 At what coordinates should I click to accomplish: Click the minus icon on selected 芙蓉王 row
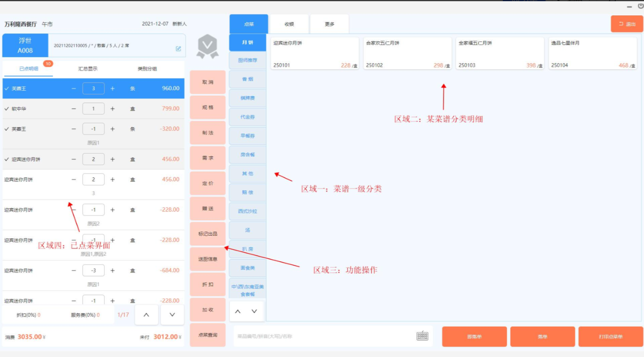click(74, 89)
